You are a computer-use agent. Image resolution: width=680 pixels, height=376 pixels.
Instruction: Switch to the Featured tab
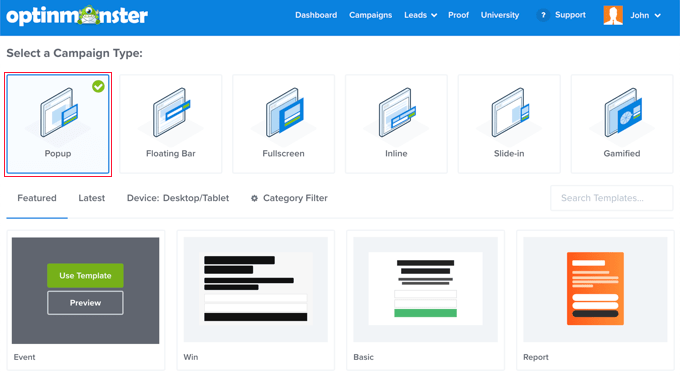point(37,198)
